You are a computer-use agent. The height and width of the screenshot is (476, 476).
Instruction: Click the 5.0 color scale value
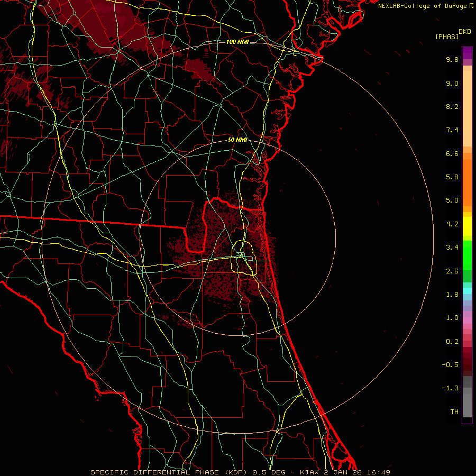[452, 200]
